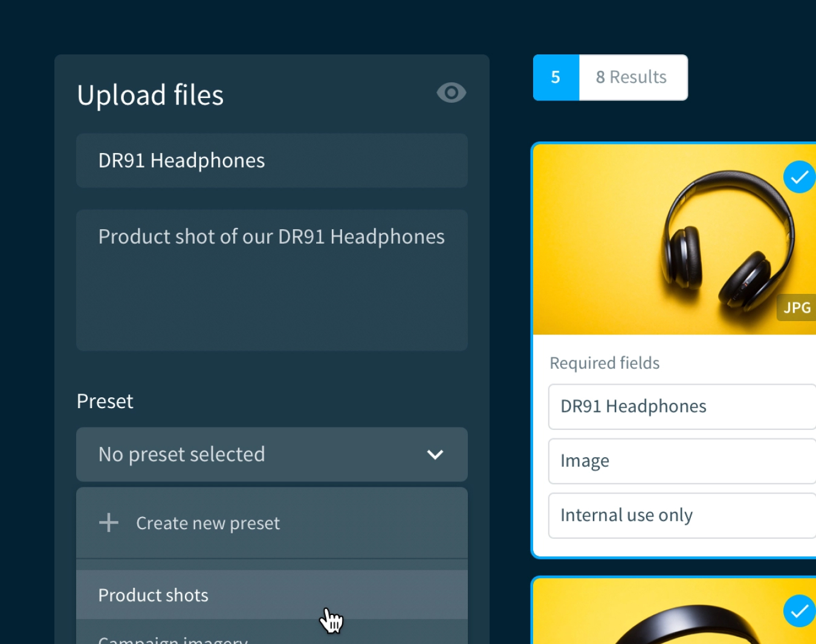
Task: Click the chevron arrow on preset dropdown
Action: coord(435,454)
